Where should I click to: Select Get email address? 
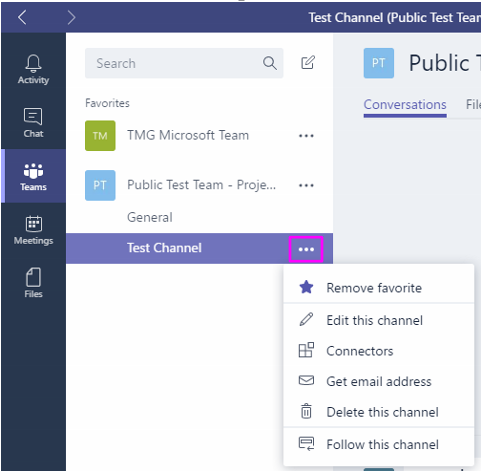[379, 381]
